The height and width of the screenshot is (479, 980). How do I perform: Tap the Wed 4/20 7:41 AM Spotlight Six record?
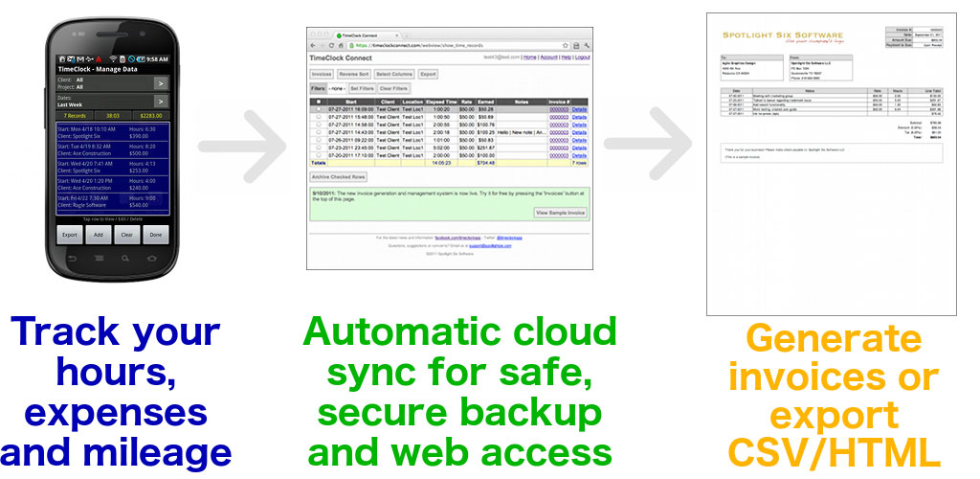pyautogui.click(x=113, y=167)
